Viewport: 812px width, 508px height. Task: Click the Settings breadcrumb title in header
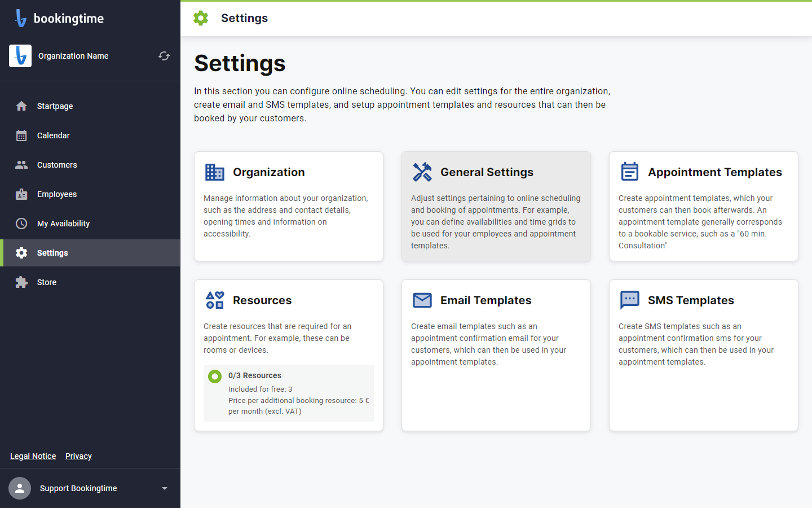(x=244, y=18)
